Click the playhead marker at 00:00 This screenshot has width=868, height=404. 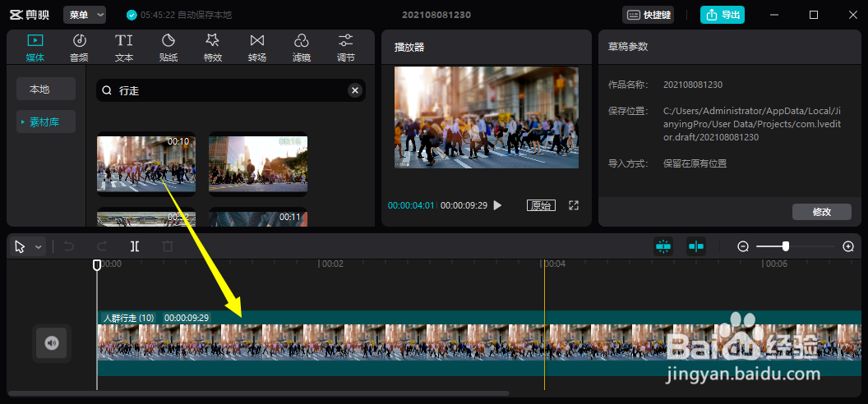coord(97,265)
